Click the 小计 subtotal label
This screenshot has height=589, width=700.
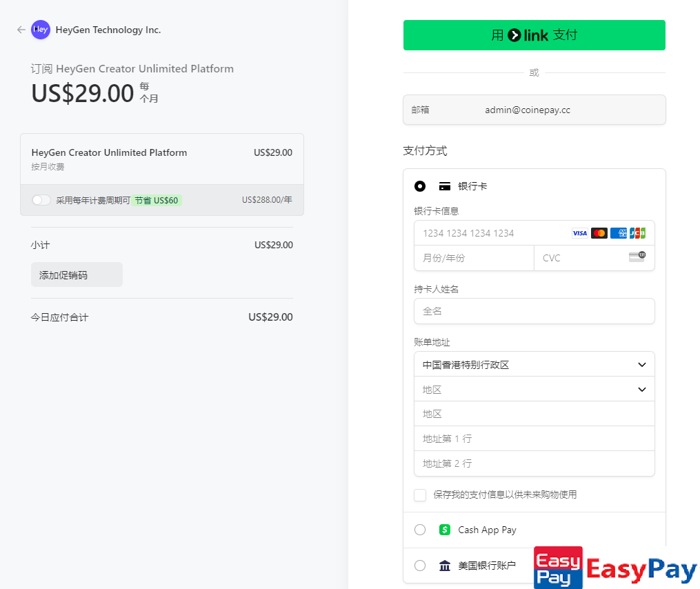point(40,245)
